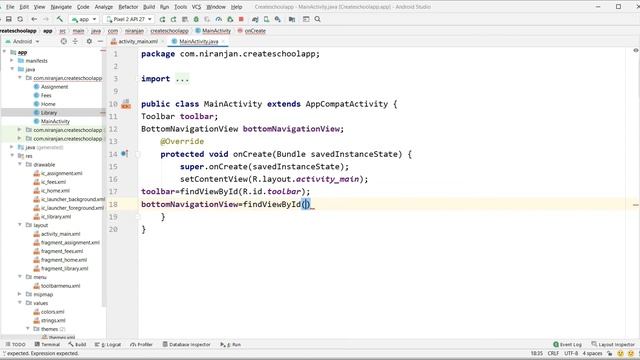640x360 pixels.
Task: Click the Sync/Reload from disk icon
Action: (x=20, y=19)
